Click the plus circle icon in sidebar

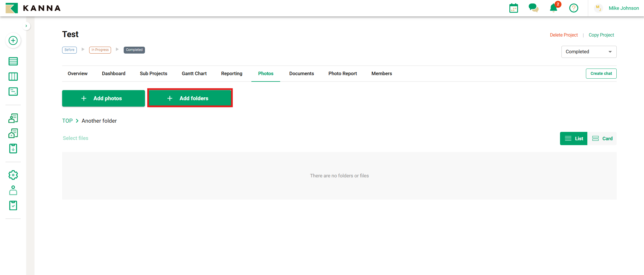tap(13, 41)
